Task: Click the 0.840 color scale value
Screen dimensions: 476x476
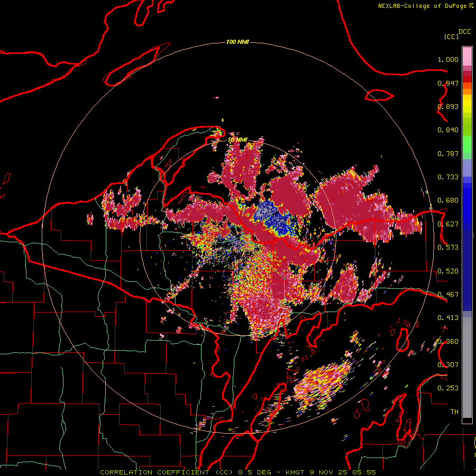Action: pyautogui.click(x=448, y=130)
